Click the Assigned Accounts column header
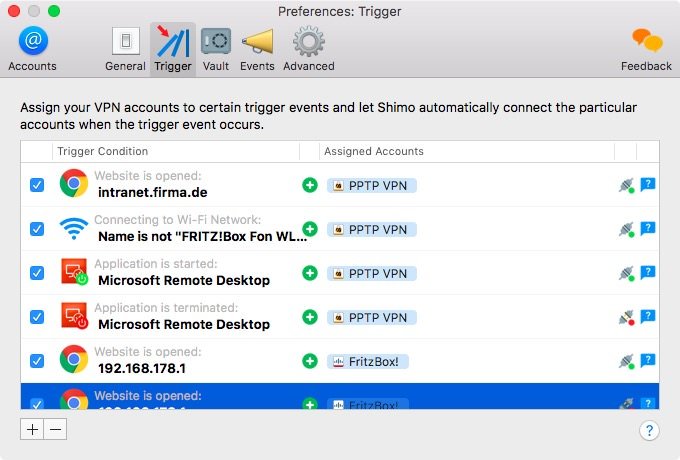 (x=467, y=151)
